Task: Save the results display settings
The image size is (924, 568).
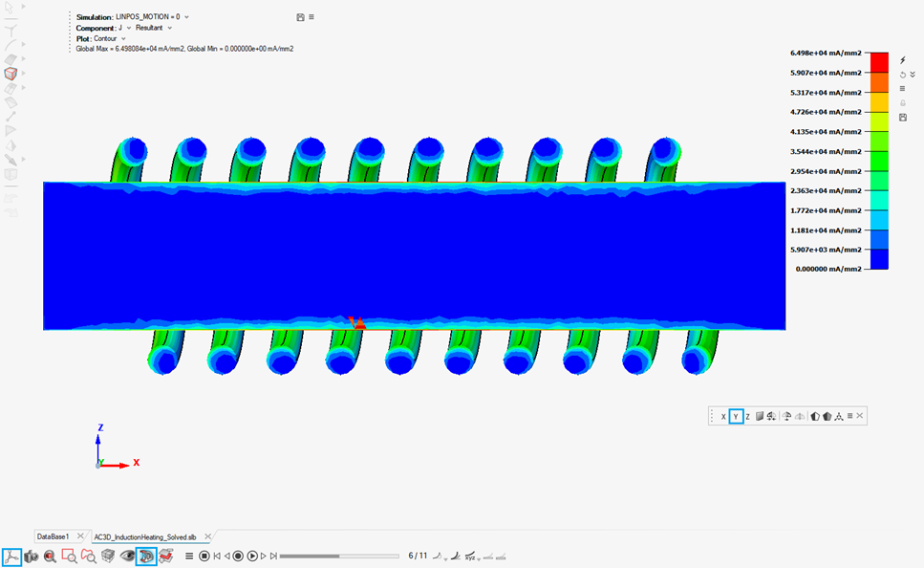Action: pyautogui.click(x=301, y=17)
